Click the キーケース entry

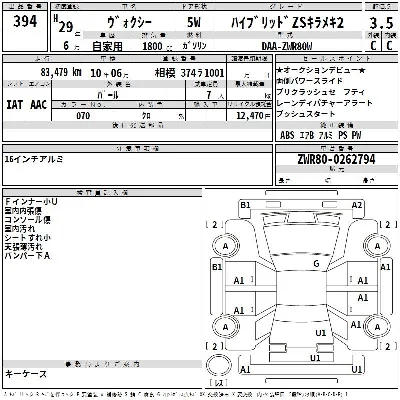26,374
